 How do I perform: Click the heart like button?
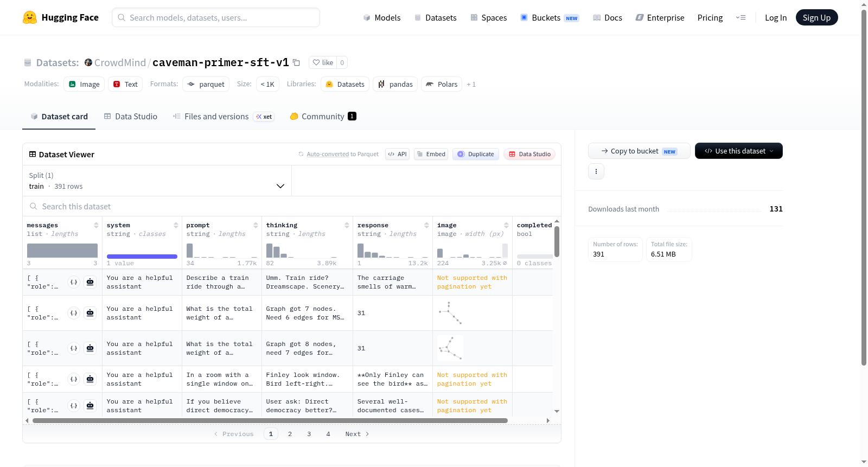(323, 62)
